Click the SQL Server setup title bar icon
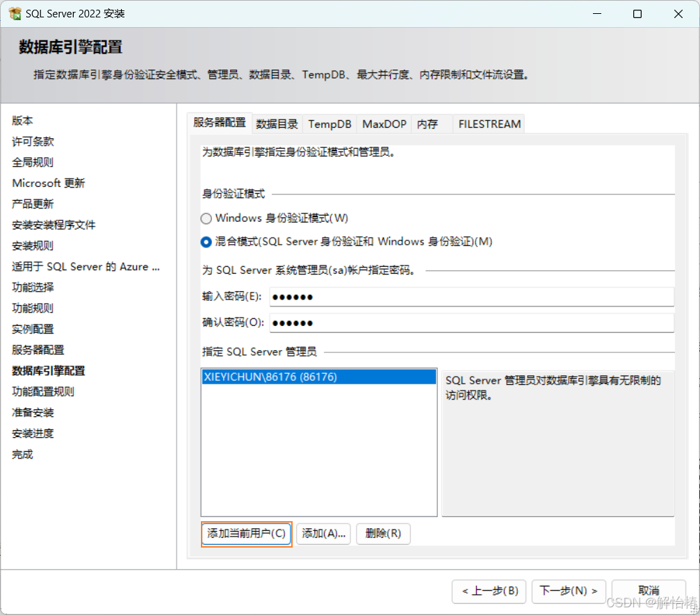700x615 pixels. (15, 14)
